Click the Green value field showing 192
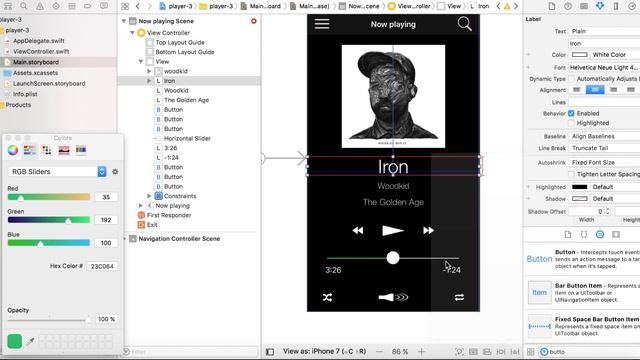 point(106,220)
